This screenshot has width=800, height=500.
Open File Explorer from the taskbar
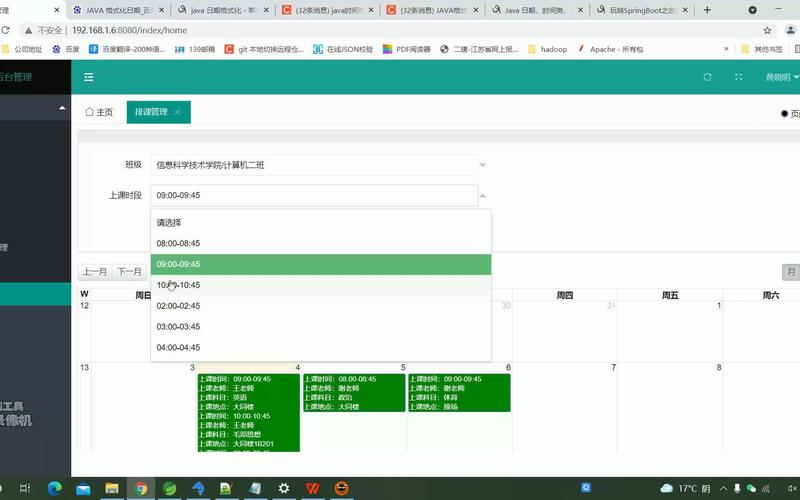click(112, 488)
